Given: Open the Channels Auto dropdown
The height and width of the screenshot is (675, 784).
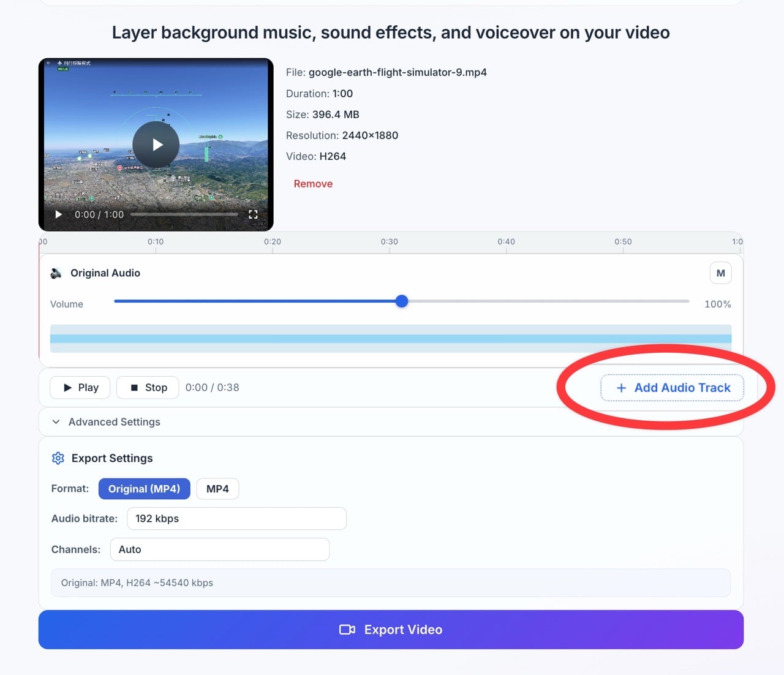Looking at the screenshot, I should pos(220,549).
